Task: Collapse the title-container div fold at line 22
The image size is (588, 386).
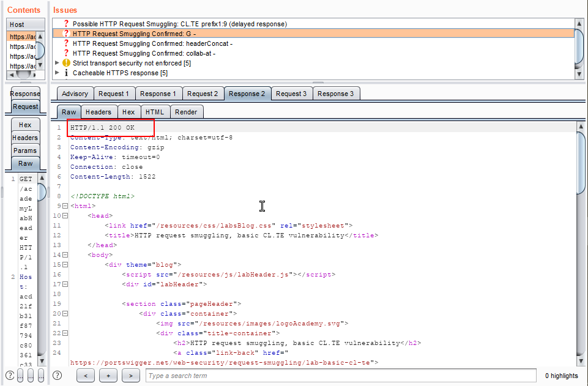Action: click(x=65, y=333)
